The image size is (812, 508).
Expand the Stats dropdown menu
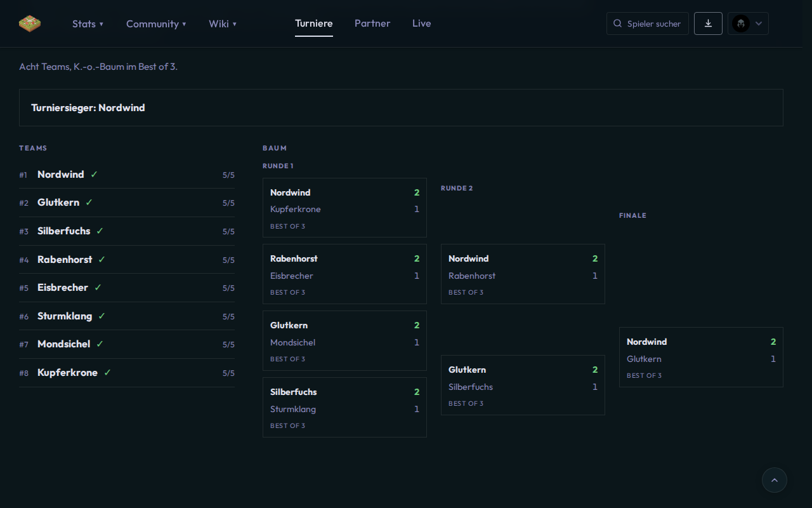coord(88,23)
